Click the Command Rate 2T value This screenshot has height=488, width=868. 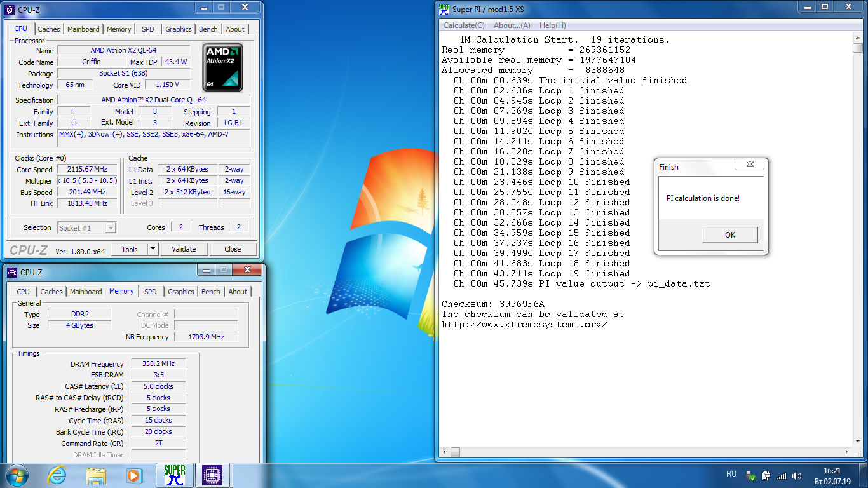coord(159,443)
